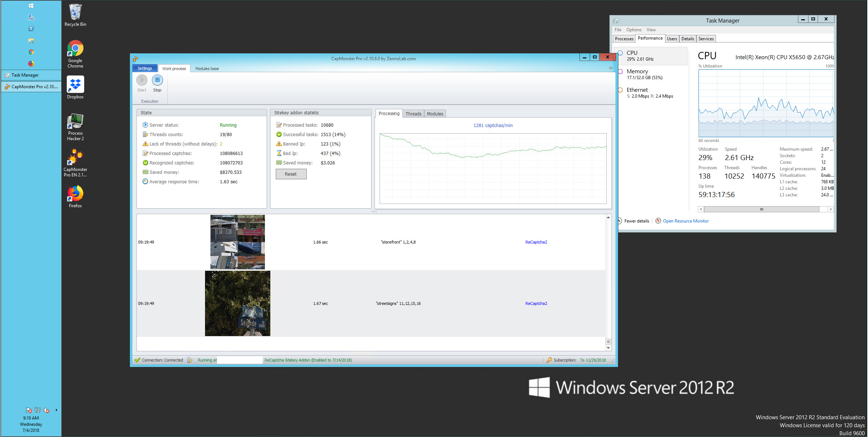Viewport: 868px width, 437px height.
Task: Open the Options menu in Task Manager
Action: [634, 30]
